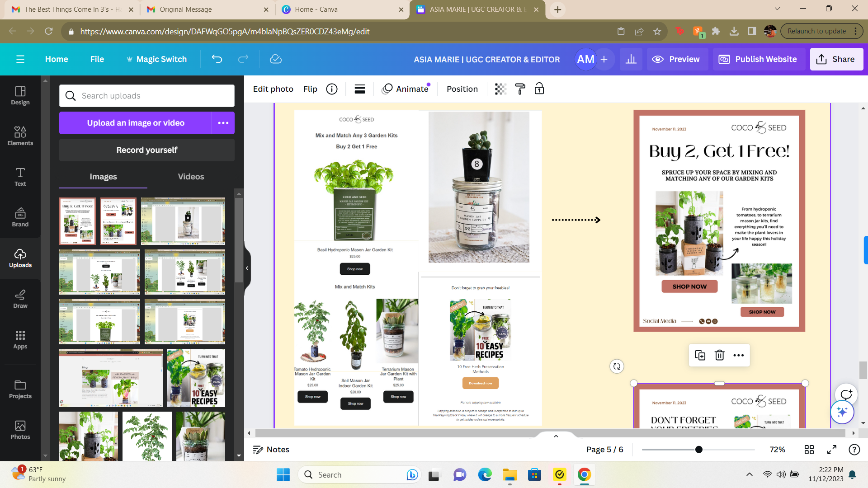Redo the last action
The width and height of the screenshot is (868, 488).
[243, 59]
